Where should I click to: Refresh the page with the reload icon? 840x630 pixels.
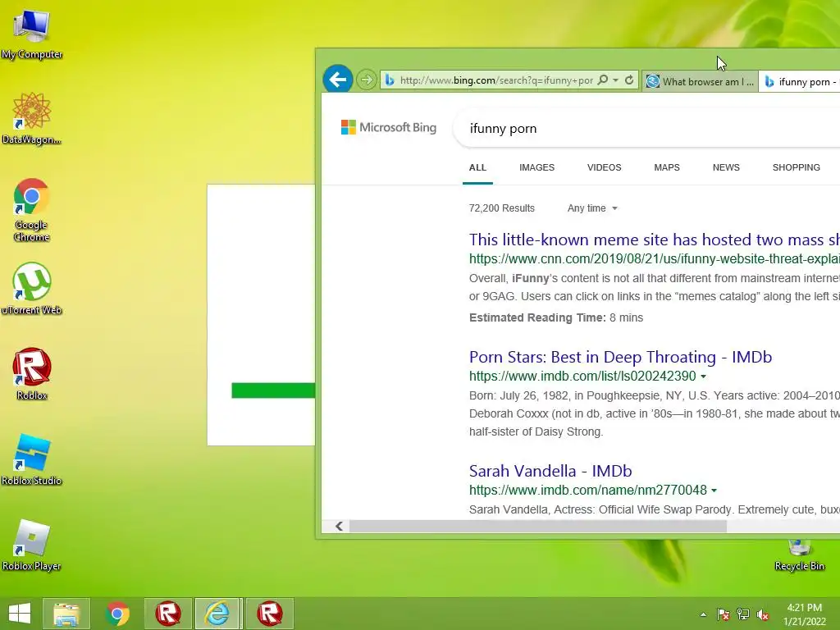tap(629, 80)
